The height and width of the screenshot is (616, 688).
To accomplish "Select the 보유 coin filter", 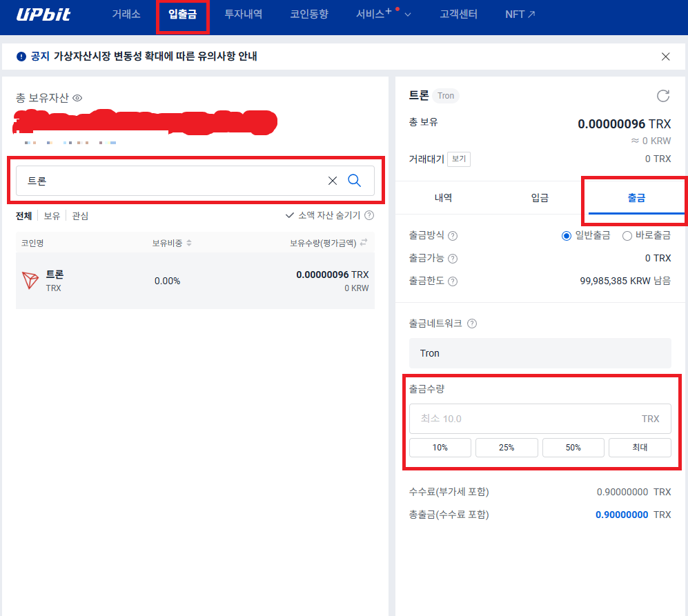I will pyautogui.click(x=52, y=216).
